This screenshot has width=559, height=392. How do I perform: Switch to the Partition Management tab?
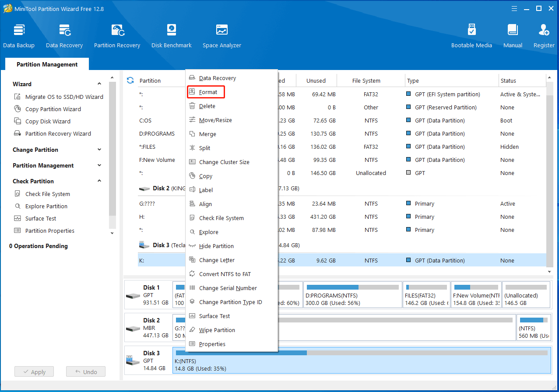46,64
